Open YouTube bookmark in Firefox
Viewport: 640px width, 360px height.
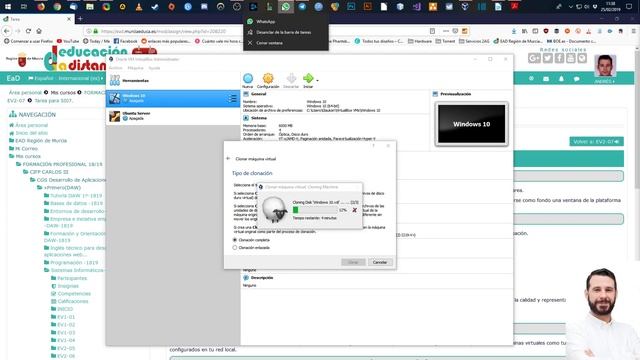point(68,41)
